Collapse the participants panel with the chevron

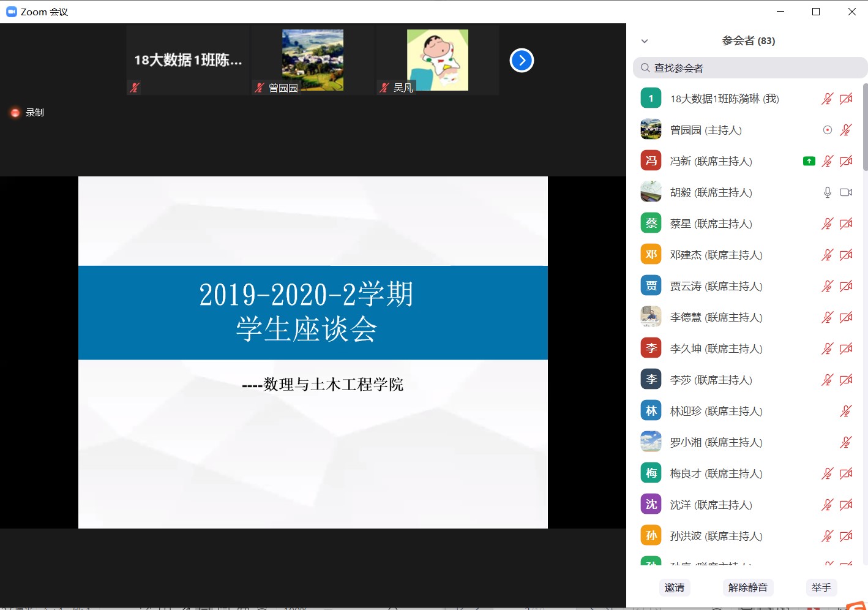tap(644, 41)
